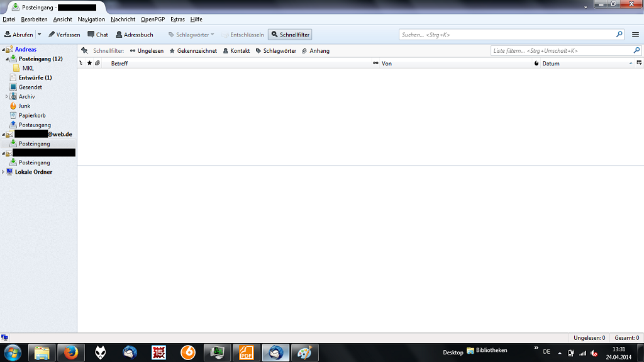Open the Bearbeiten menu
This screenshot has height=362, width=644.
[34, 20]
